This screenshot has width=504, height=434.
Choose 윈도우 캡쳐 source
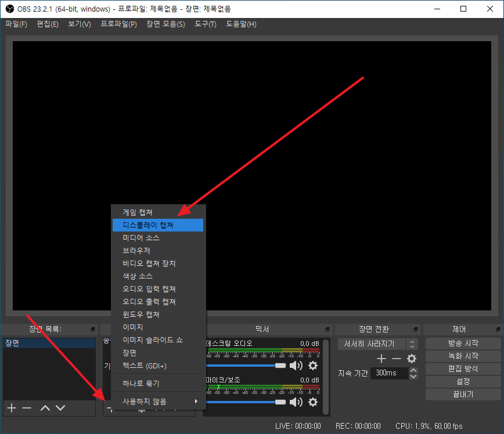point(158,314)
